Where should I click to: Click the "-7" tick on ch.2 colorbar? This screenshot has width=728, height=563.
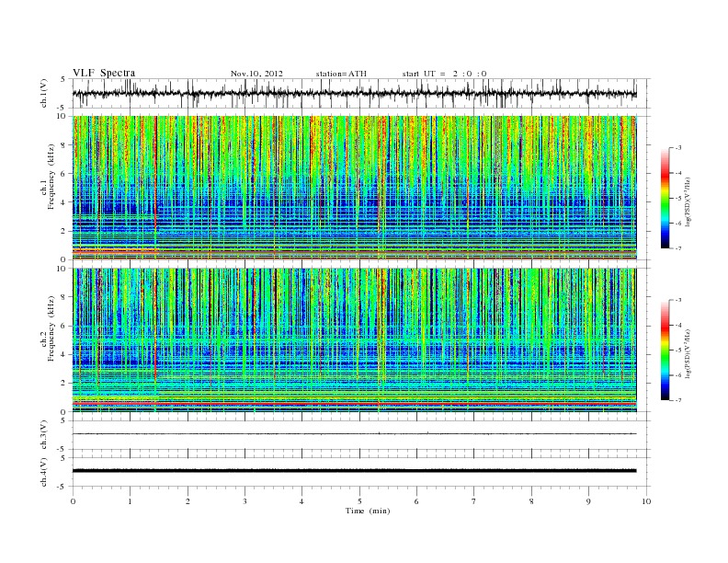[677, 400]
